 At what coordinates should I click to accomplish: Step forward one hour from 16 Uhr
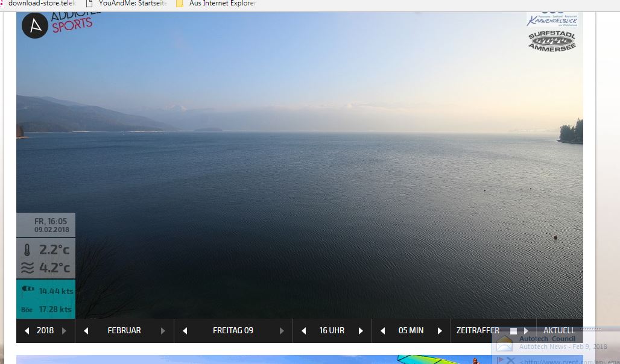(x=361, y=331)
